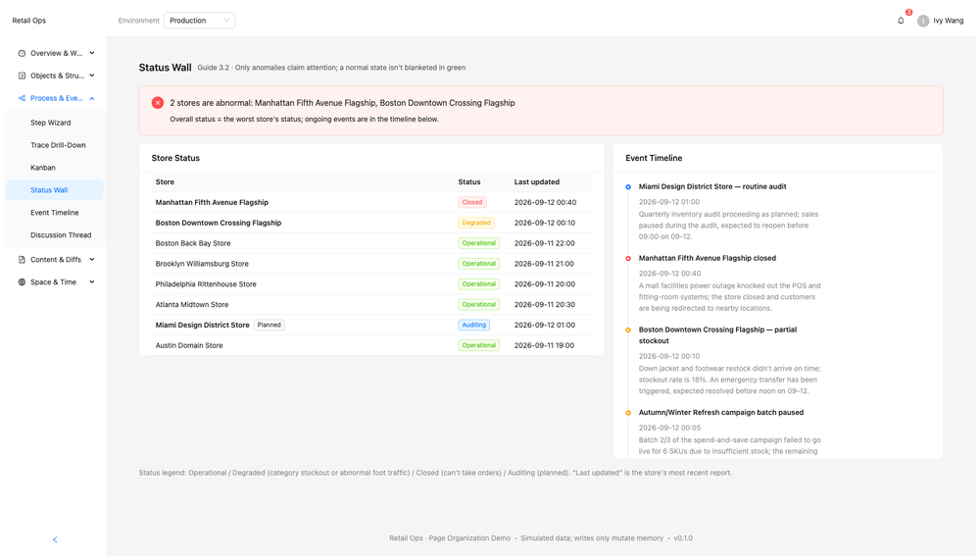The height and width of the screenshot is (560, 980).
Task: Click Ivy Wang's user avatar
Action: pyautogui.click(x=922, y=21)
